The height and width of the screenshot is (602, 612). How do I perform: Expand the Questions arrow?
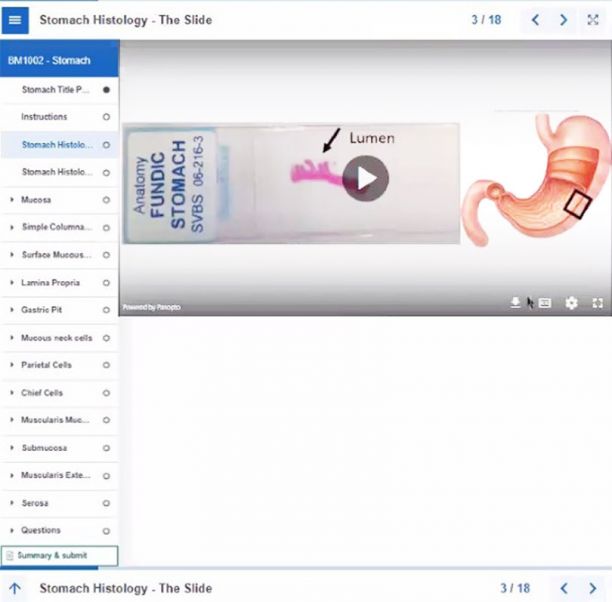pos(12,531)
